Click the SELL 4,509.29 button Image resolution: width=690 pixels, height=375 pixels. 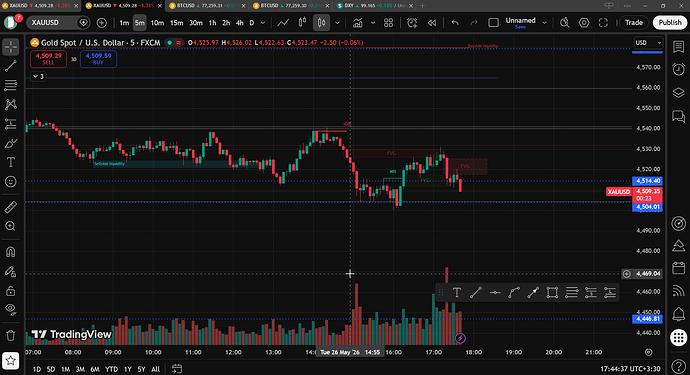[48, 59]
